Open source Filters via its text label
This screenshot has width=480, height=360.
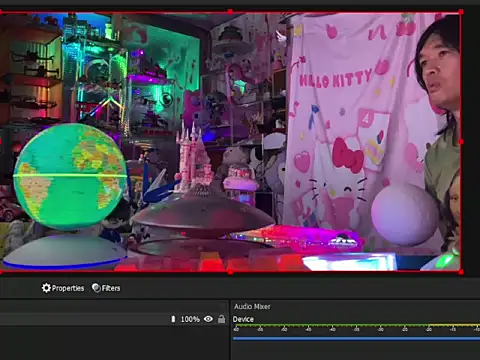click(x=111, y=288)
